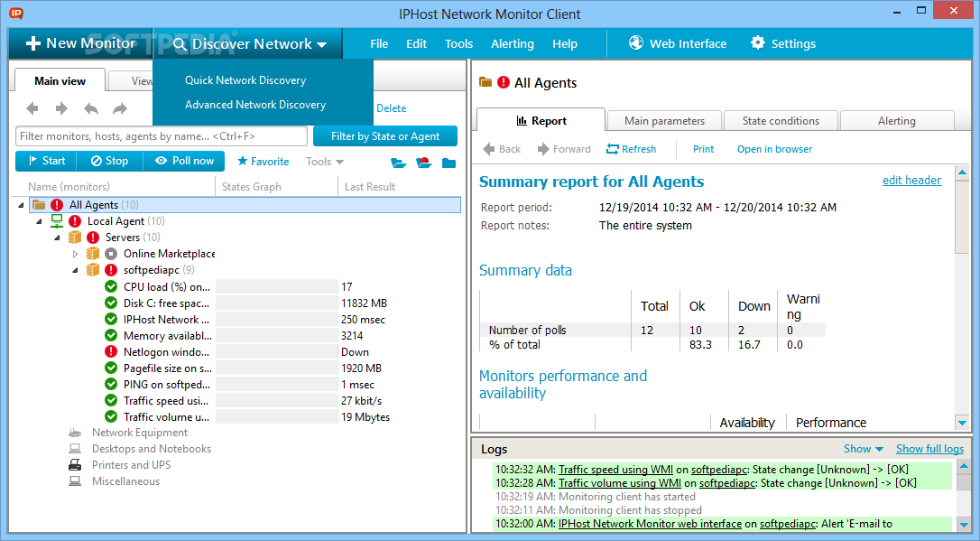Click the Refresh report button
The height and width of the screenshot is (541, 980).
632,149
